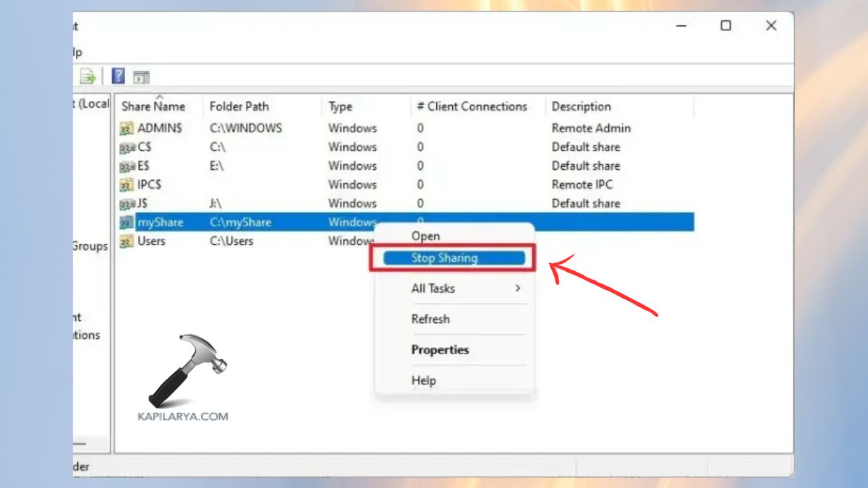Select the myShare folder icon
The height and width of the screenshot is (488, 868).
(126, 222)
